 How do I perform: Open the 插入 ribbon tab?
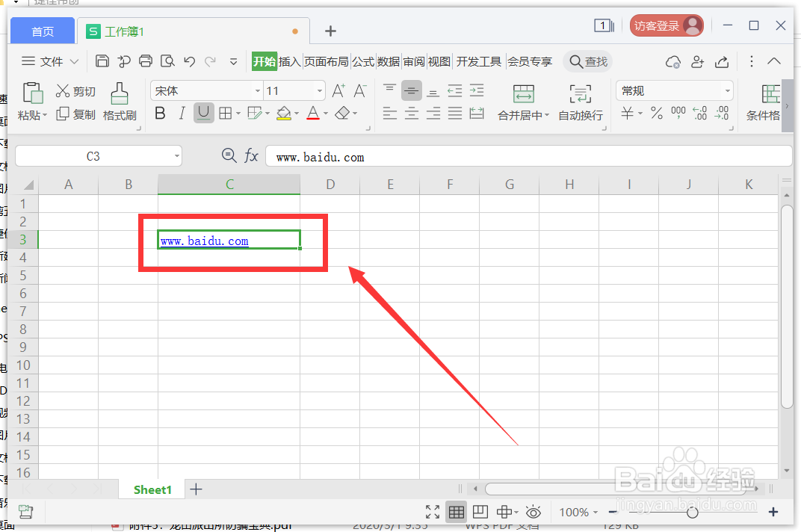click(x=290, y=62)
